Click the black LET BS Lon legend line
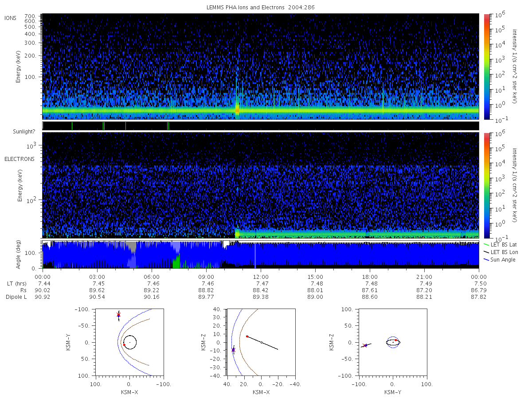The width and height of the screenshot is (532, 399). [486, 252]
